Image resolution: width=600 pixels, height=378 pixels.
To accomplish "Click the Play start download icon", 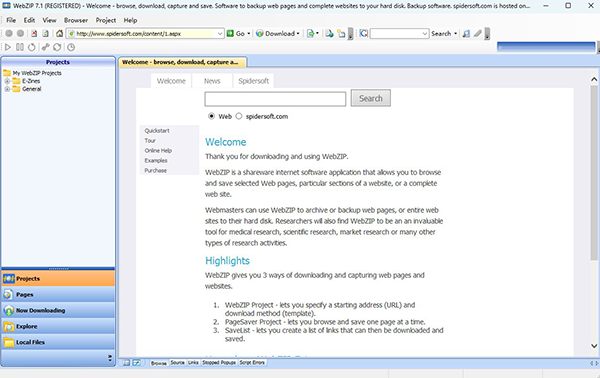I will point(8,47).
